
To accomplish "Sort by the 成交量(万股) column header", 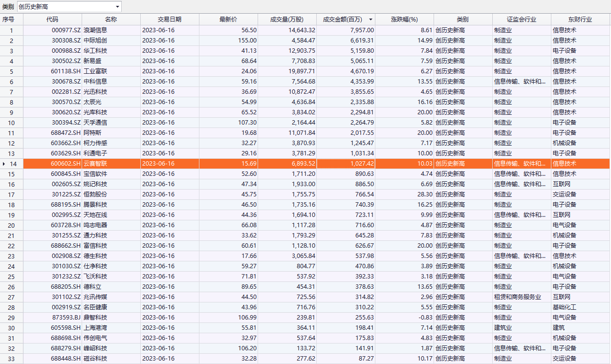I will pos(287,20).
